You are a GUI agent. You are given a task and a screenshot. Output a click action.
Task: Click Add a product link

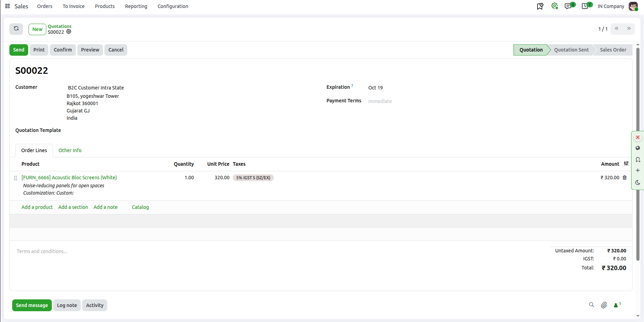tap(37, 207)
